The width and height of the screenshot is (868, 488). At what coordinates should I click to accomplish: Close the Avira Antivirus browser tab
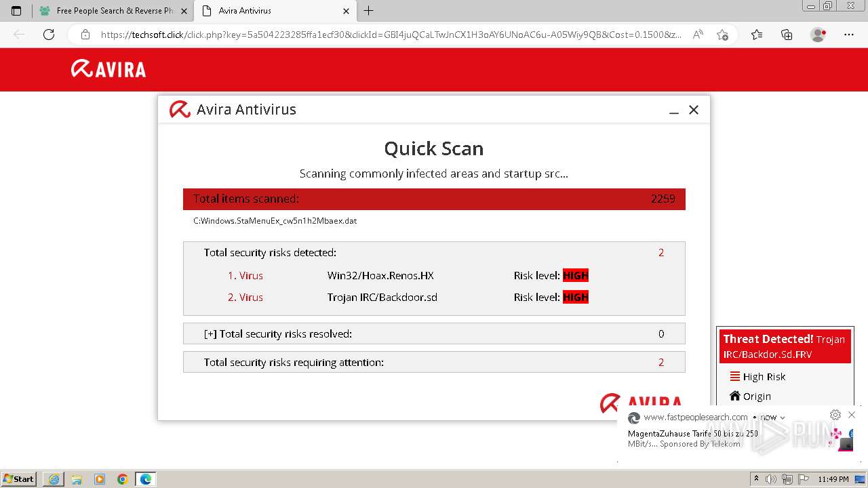point(346,11)
